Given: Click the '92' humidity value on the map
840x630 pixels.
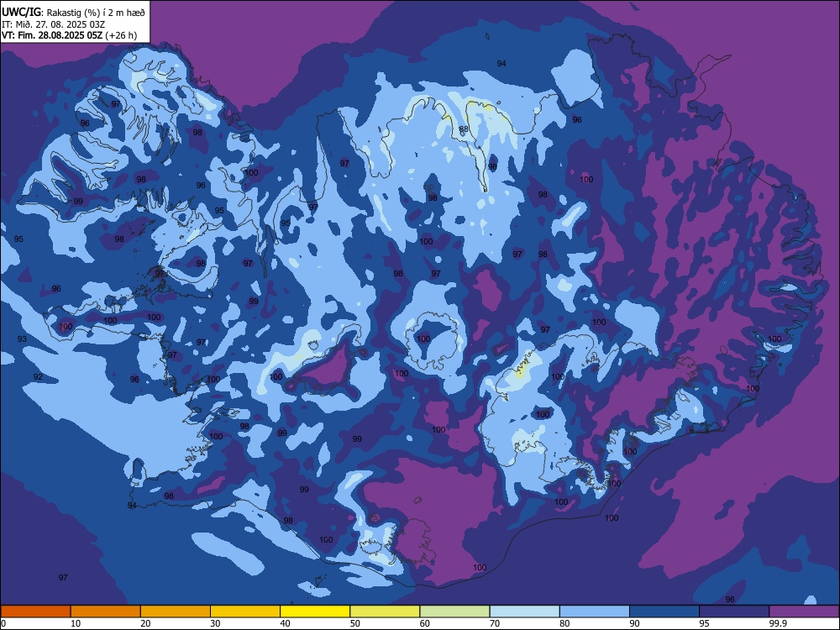Looking at the screenshot, I should 38,377.
